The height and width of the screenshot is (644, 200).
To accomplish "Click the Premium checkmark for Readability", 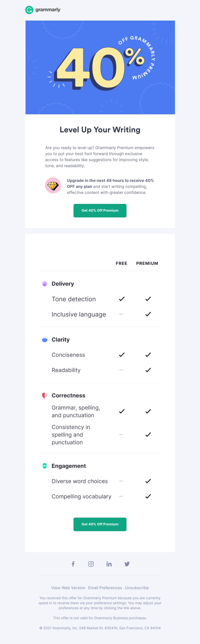I will click(148, 370).
